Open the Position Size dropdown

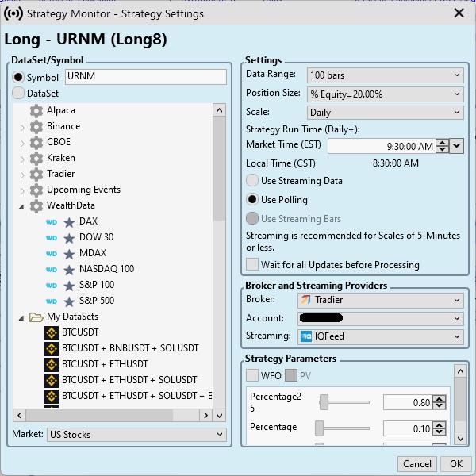386,94
